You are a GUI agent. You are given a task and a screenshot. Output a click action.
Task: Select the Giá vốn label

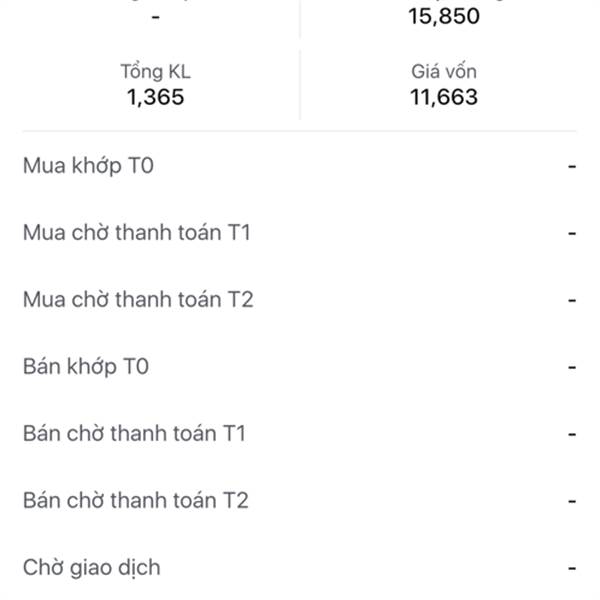tap(444, 72)
